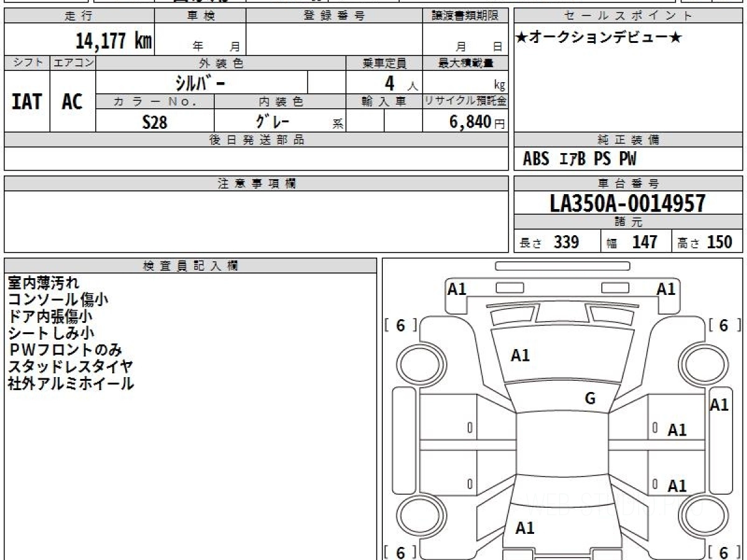This screenshot has height=560, width=747.
Task: Click the 輸入車 header
Action: 384,101
